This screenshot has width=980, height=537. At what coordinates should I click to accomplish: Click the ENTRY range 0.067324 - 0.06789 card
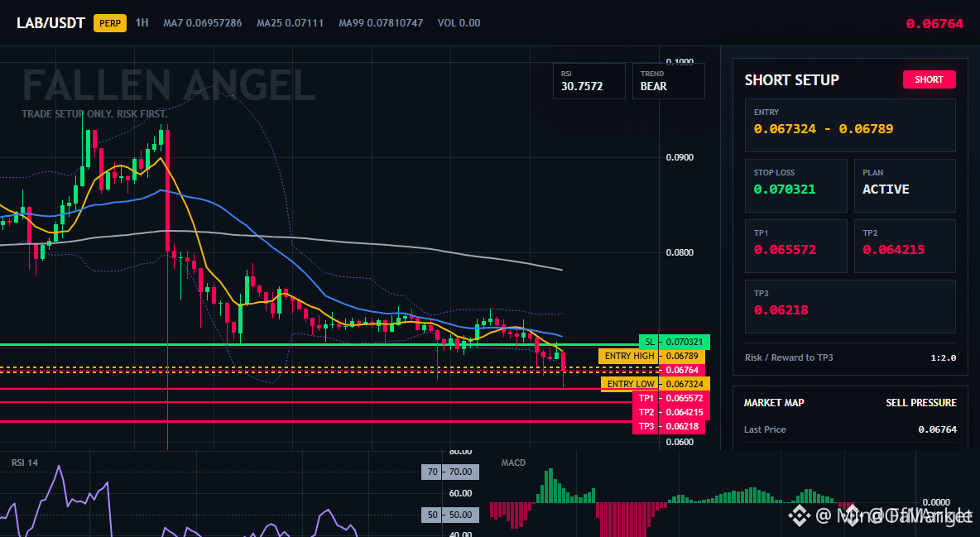(850, 125)
